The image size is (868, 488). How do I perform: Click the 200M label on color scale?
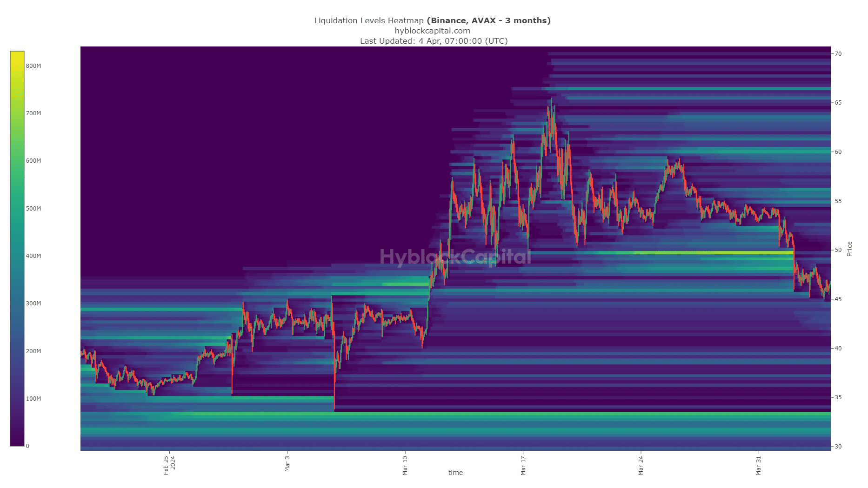pyautogui.click(x=33, y=351)
